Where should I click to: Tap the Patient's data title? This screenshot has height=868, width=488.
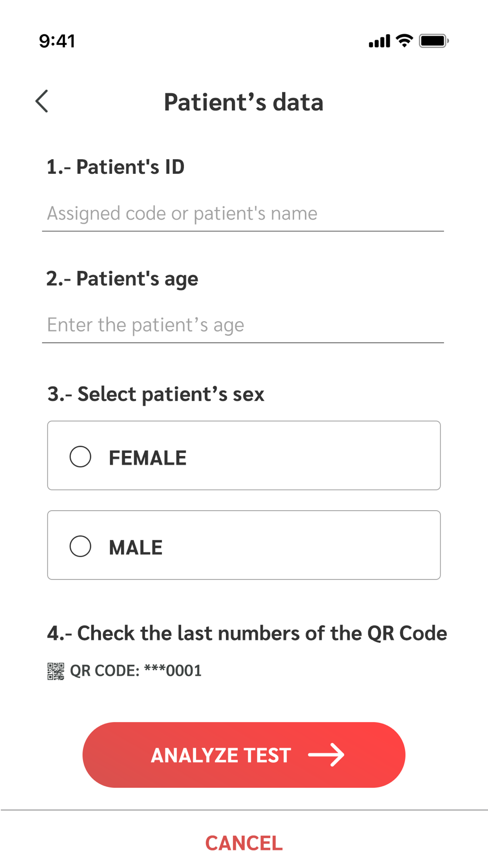[x=244, y=102]
